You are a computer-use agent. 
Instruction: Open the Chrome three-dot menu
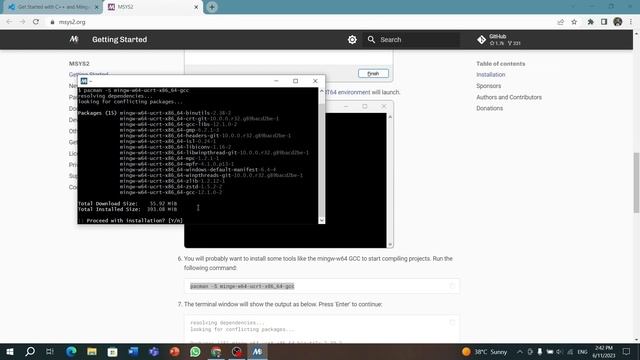(631, 22)
